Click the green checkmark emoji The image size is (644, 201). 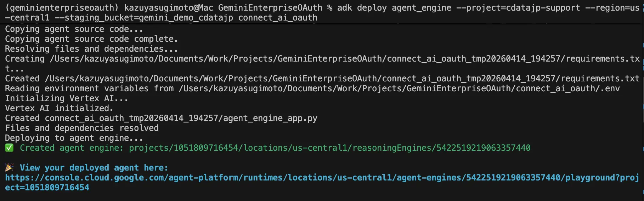pos(9,148)
